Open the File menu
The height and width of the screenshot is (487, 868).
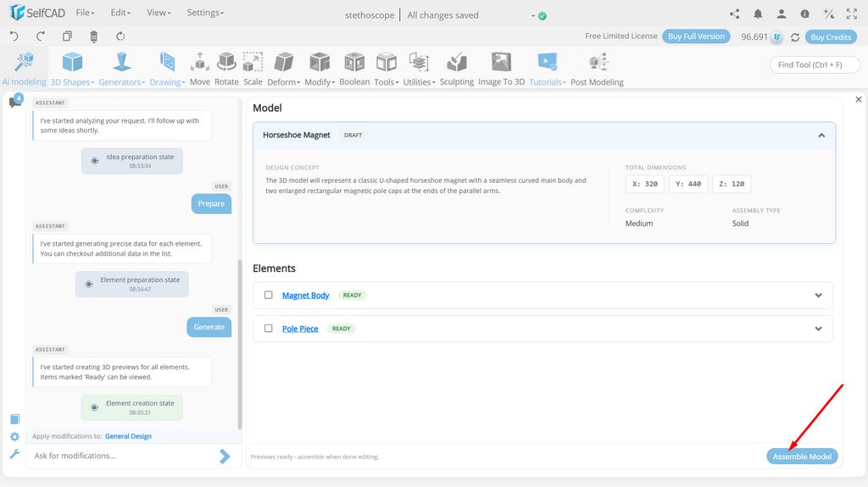click(85, 12)
